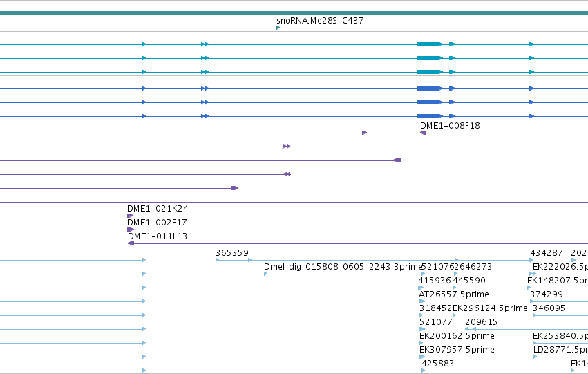The image size is (588, 374).
Task: Click the 521077 feature label
Action: coord(436,322)
